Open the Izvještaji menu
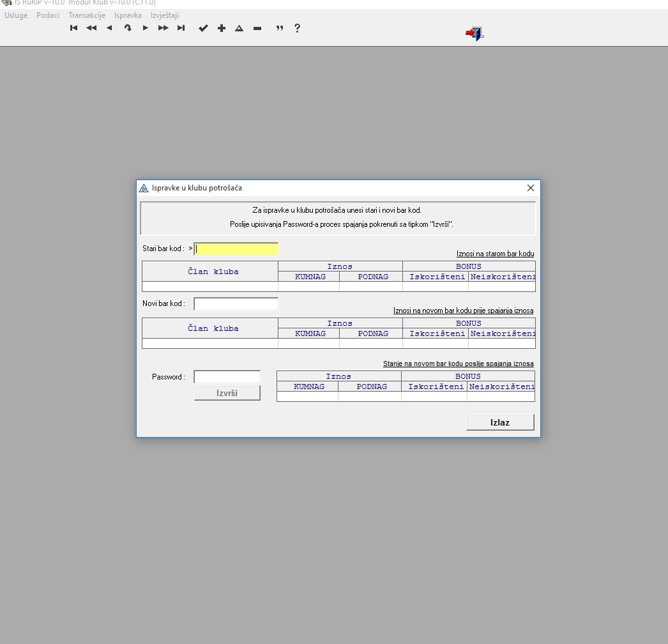The width and height of the screenshot is (668, 644). 165,15
